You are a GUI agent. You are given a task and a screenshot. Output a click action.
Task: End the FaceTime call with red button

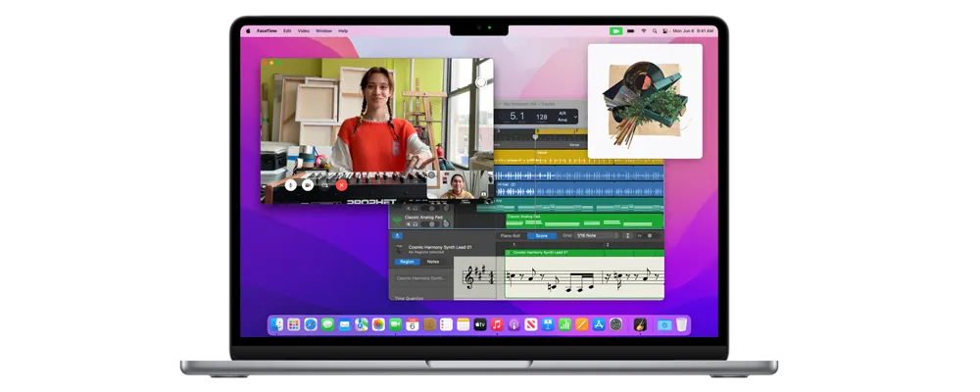pos(341,184)
